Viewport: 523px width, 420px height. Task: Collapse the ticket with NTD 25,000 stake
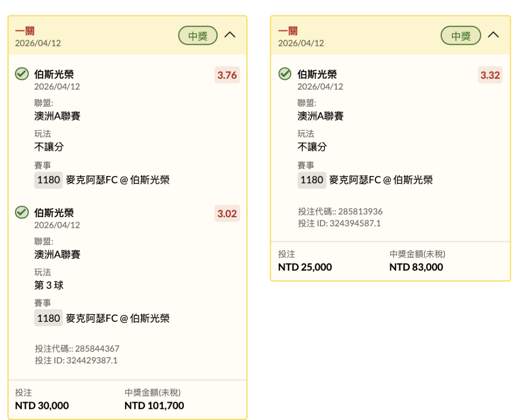tap(493, 35)
